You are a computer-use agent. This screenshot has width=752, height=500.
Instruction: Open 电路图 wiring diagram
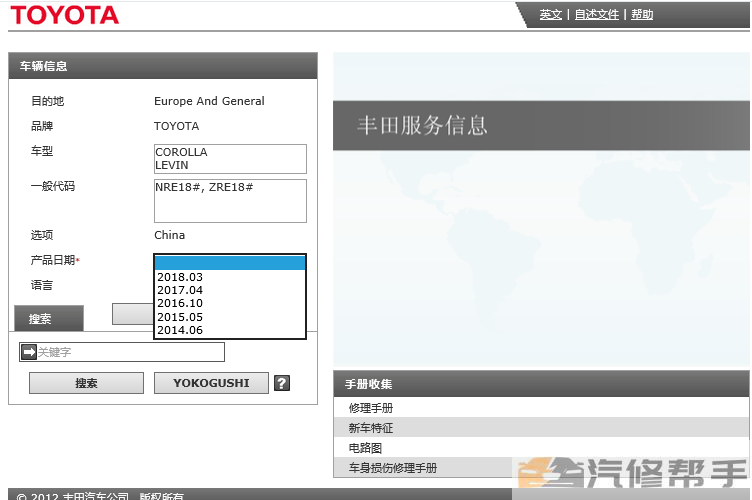[x=541, y=448]
